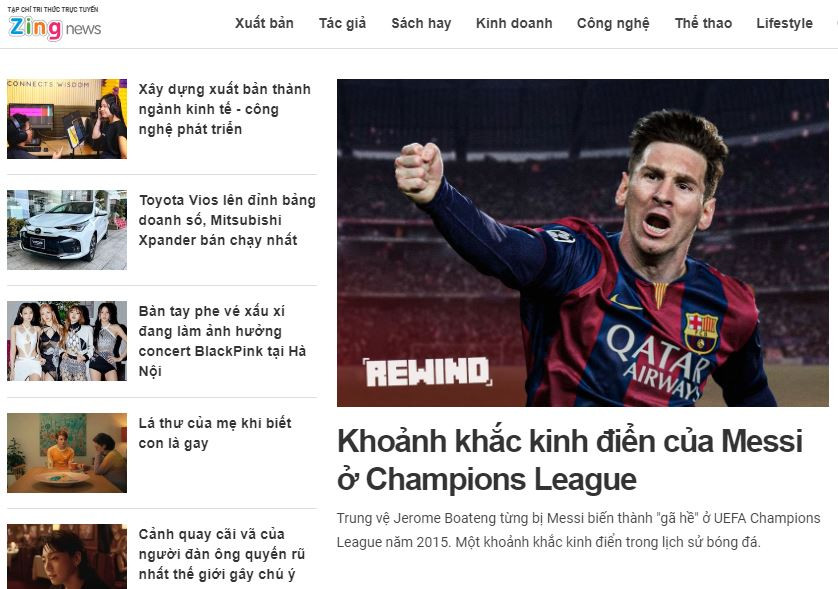Open the Tác giả section
Viewport: 838px width, 589px height.
(x=342, y=23)
